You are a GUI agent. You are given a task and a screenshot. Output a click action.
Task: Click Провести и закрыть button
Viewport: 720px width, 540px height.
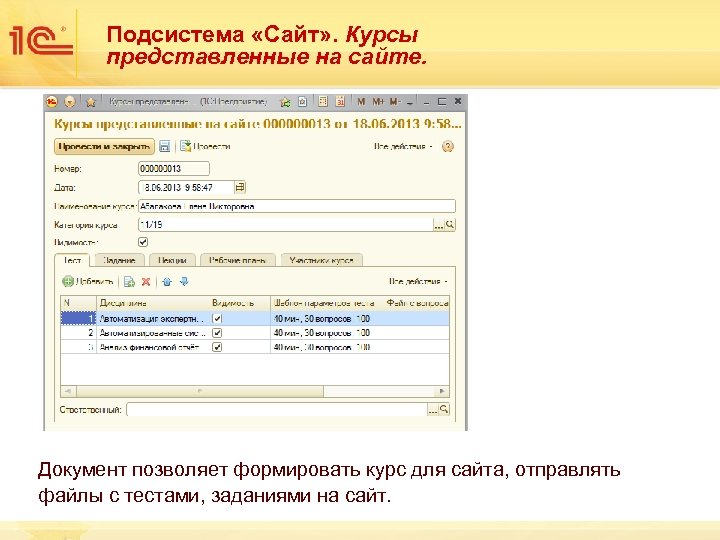[104, 146]
